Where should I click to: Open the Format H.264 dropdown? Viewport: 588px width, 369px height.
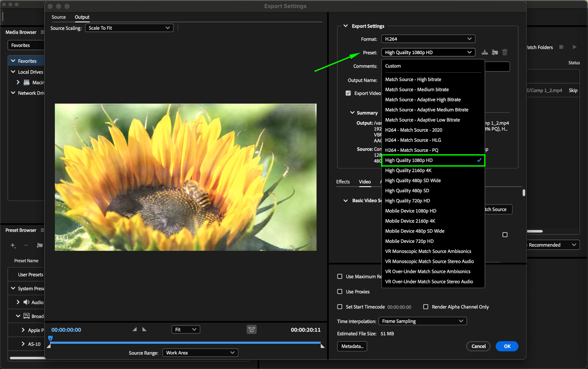(428, 39)
